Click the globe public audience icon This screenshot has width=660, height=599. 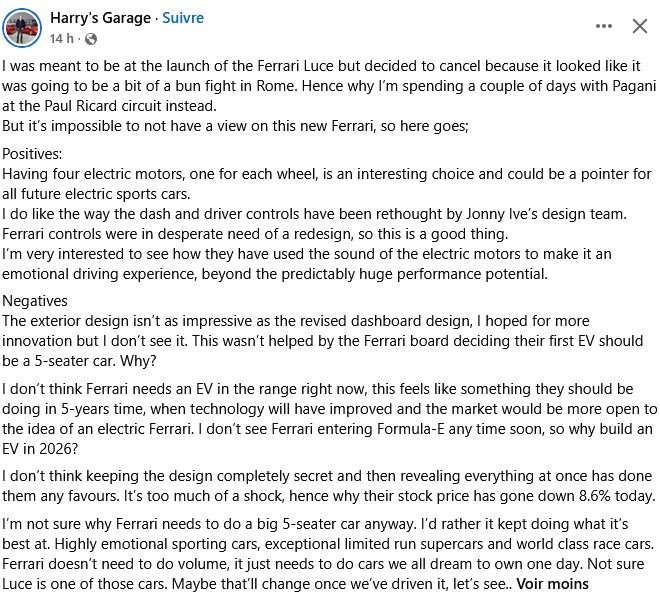pos(91,39)
